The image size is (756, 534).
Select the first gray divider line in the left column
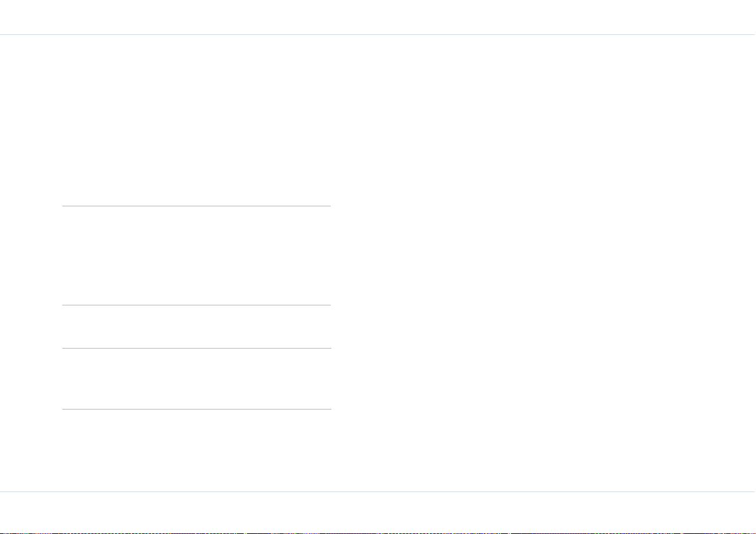(197, 206)
